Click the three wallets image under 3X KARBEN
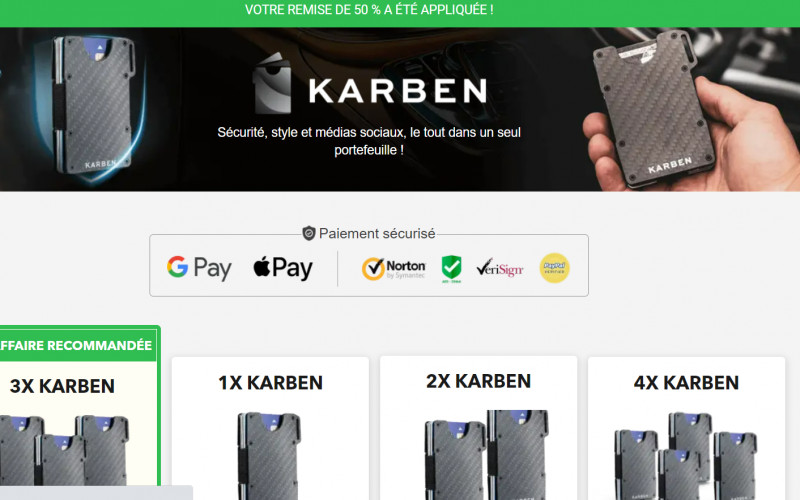This screenshot has width=800, height=500. (x=64, y=450)
